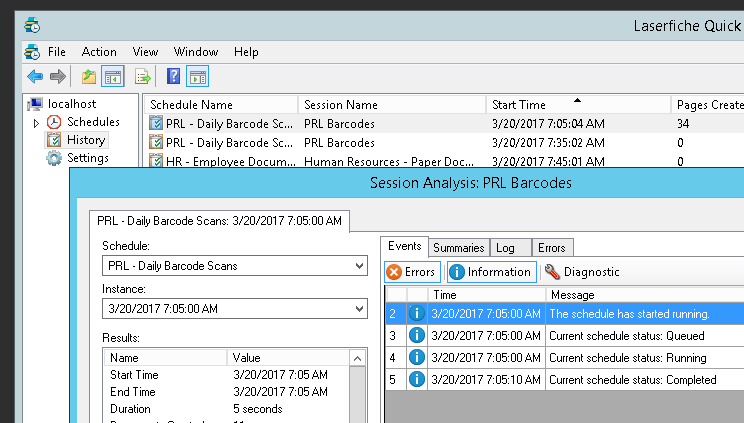Click the Schedule Name column header
744x423 pixels.
coord(221,105)
